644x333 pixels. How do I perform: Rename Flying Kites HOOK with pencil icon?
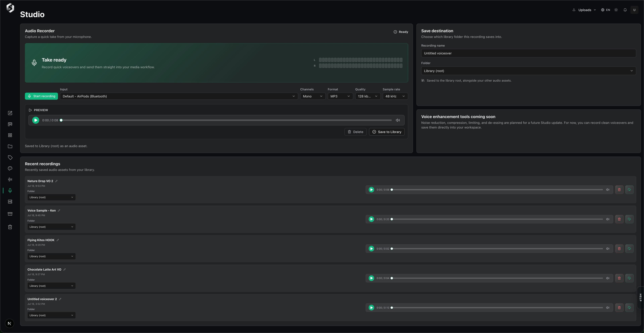click(x=58, y=240)
